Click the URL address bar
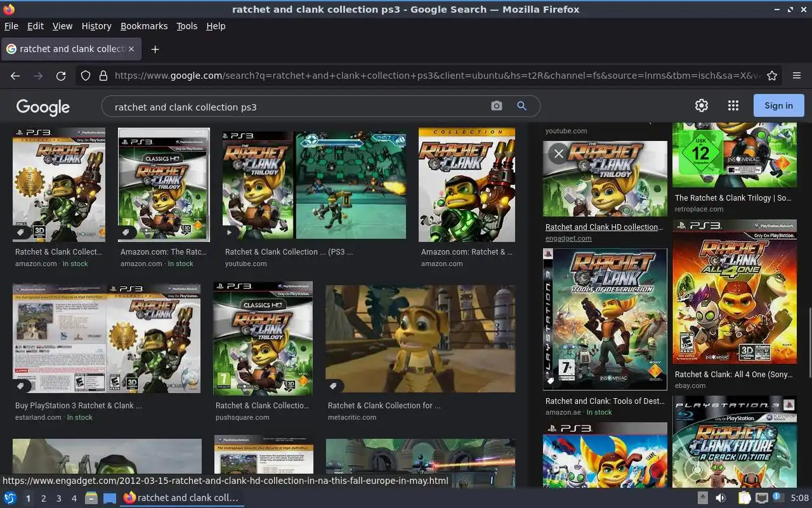The height and width of the screenshot is (508, 812). [438, 76]
